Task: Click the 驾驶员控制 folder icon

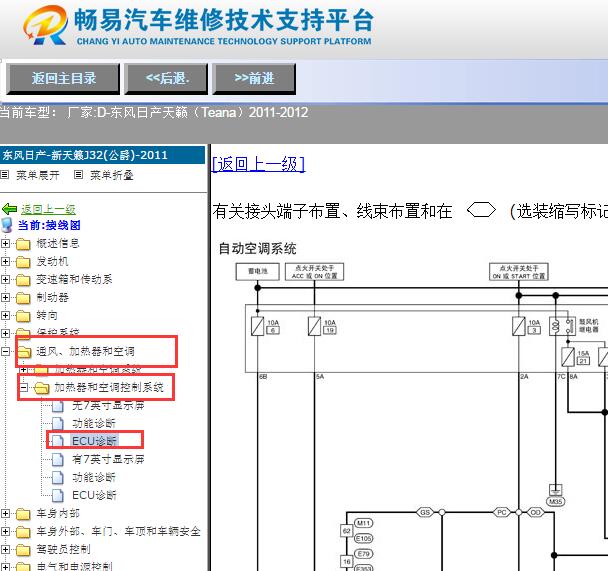Action: tap(23, 550)
